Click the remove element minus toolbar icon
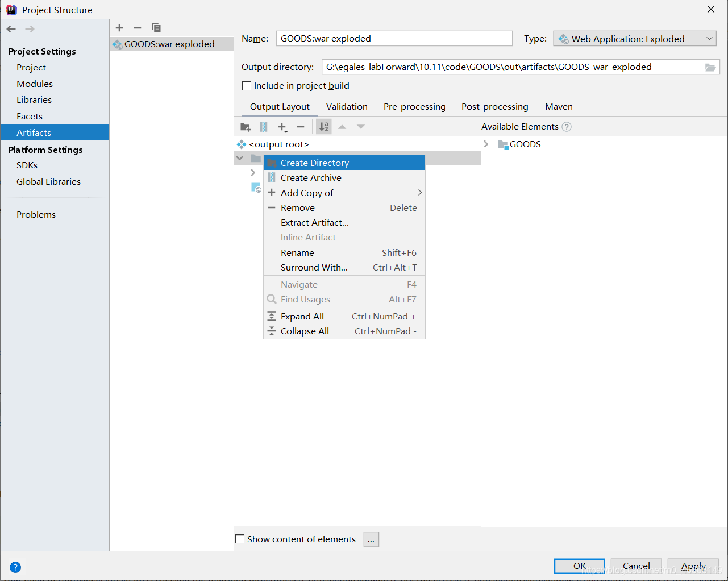Viewport: 728px width, 581px height. tap(301, 127)
